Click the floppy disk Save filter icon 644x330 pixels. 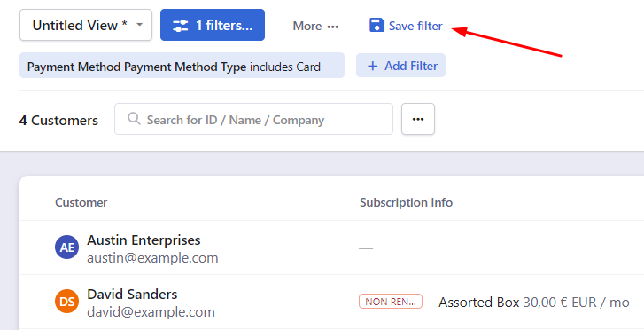pyautogui.click(x=376, y=25)
